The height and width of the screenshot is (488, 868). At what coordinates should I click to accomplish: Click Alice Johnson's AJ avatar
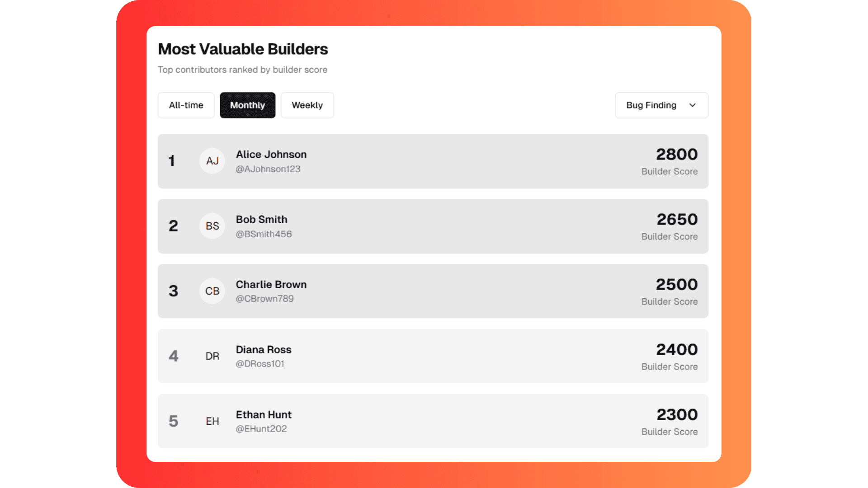212,161
